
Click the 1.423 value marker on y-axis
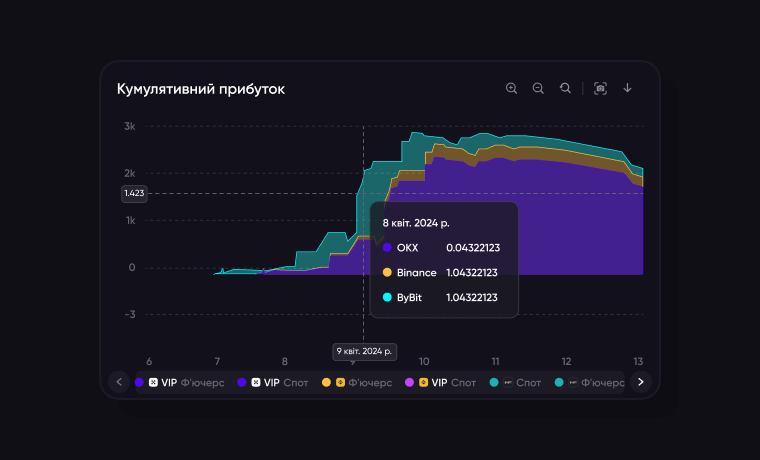click(x=133, y=193)
